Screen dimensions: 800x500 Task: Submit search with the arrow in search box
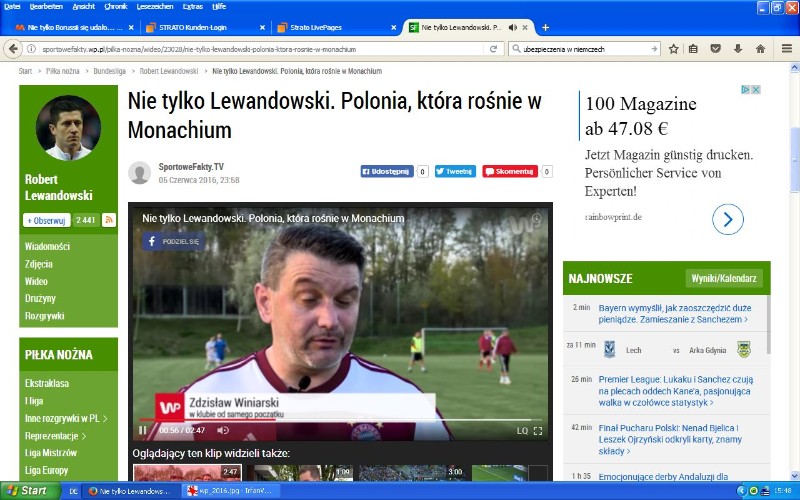click(x=654, y=49)
